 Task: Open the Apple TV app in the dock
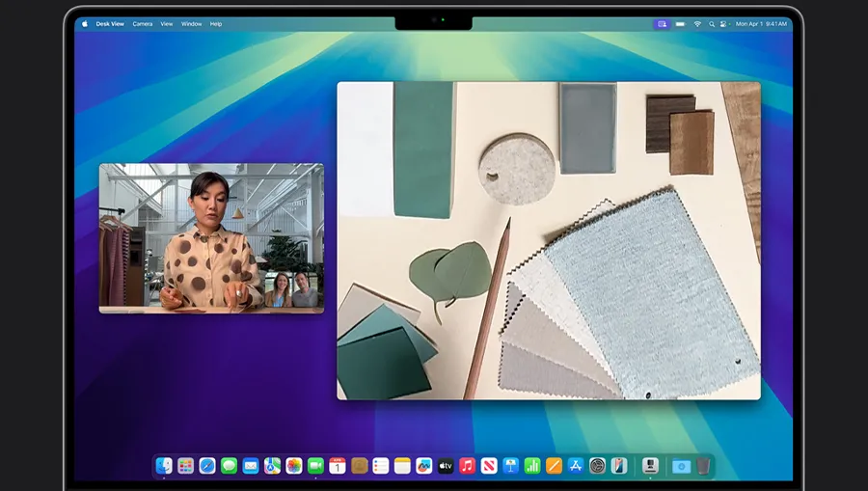point(446,466)
